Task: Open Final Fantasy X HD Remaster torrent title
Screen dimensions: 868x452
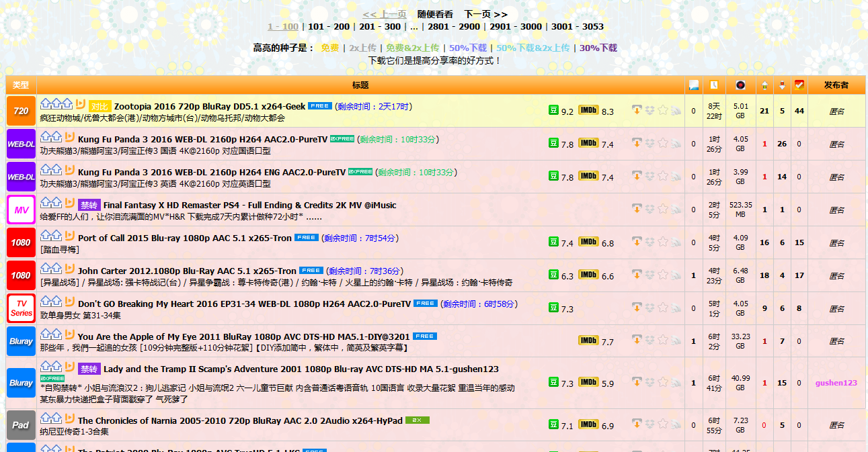Action: (x=250, y=205)
